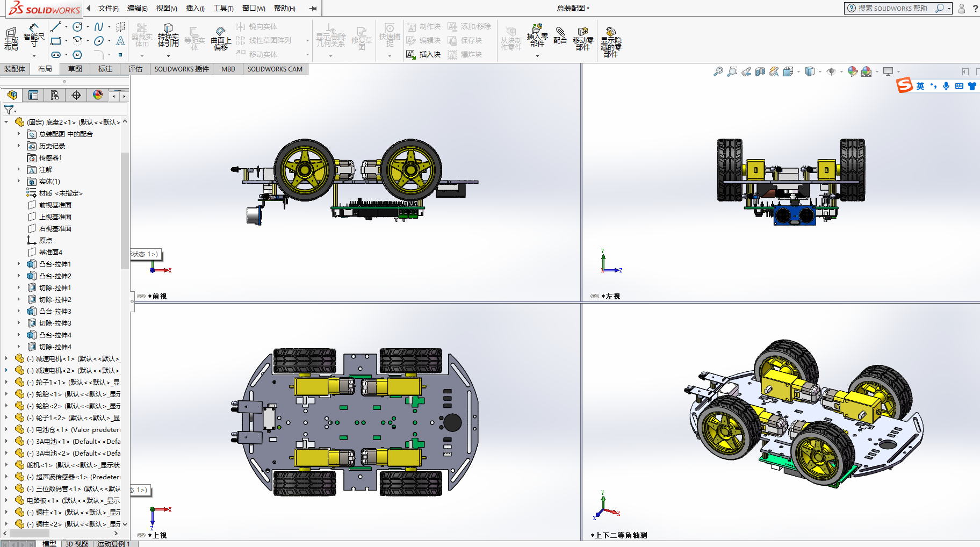Viewport: 980px width, 547px height.
Task: Select the Spline sketch tool
Action: (99, 27)
